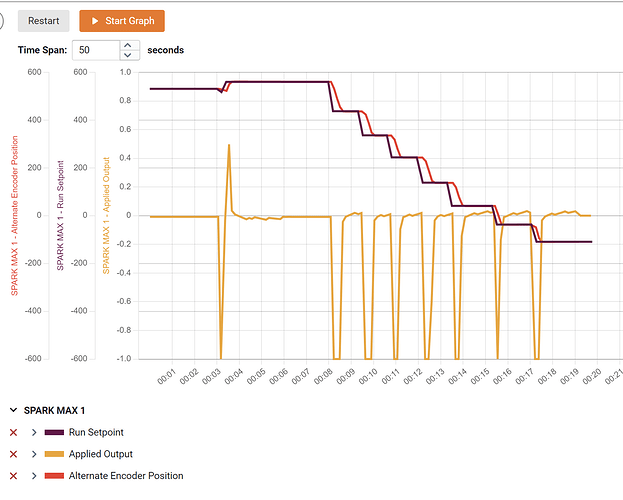This screenshot has height=500, width=623.
Task: Click the Applied Output legend label
Action: 101,454
